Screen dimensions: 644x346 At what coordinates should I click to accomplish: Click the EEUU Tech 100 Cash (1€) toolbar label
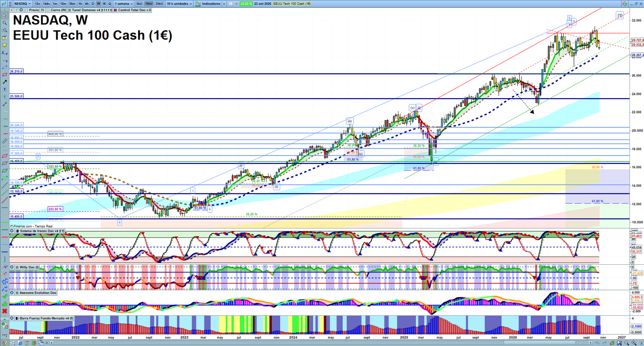pyautogui.click(x=292, y=4)
